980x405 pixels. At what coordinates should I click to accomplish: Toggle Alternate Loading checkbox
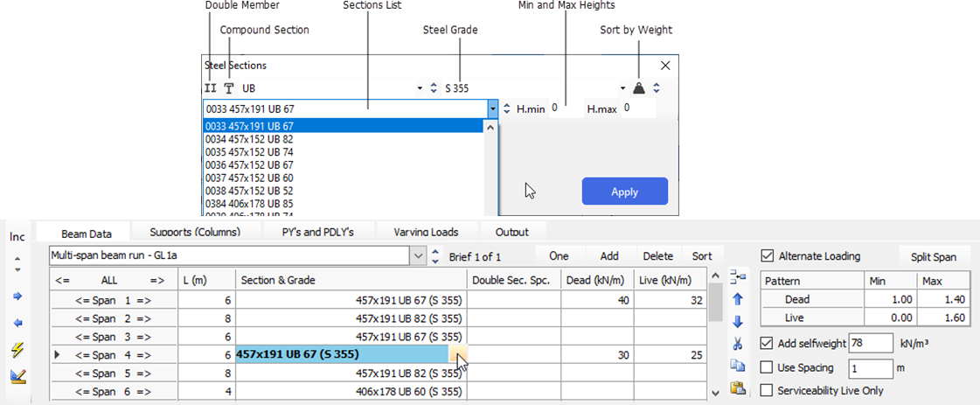(767, 256)
